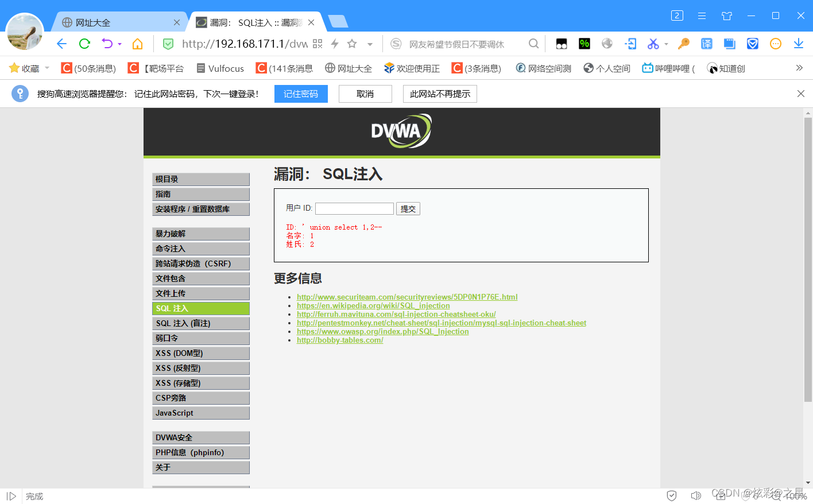This screenshot has height=504, width=813.
Task: Go to the browser home page icon
Action: coord(137,44)
